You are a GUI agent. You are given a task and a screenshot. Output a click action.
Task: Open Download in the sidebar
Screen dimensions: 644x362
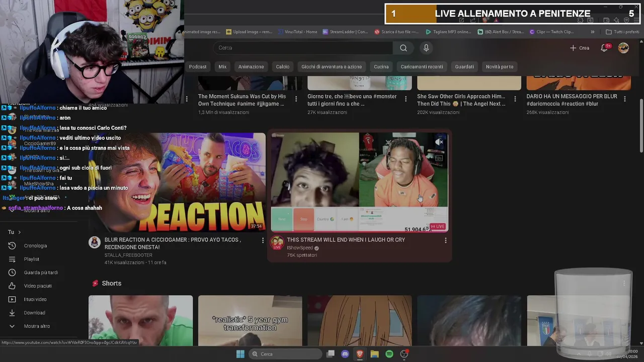tap(34, 313)
